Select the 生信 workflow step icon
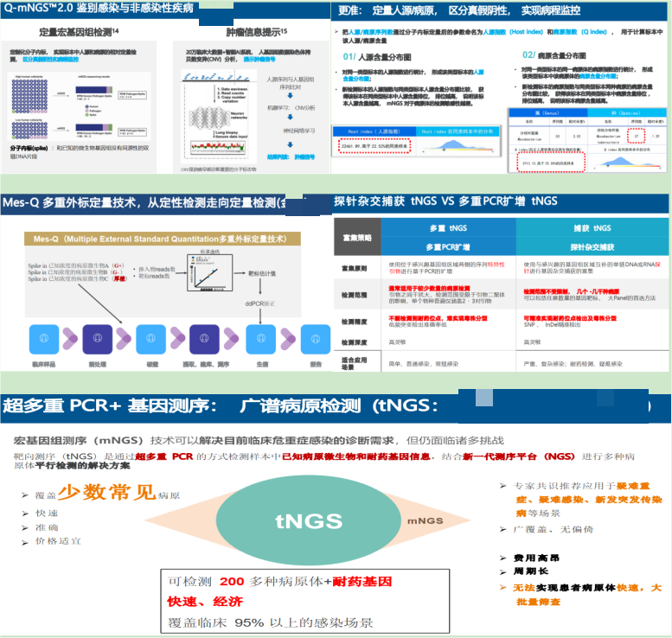Viewport: 672px width, 638px height. 260,339
